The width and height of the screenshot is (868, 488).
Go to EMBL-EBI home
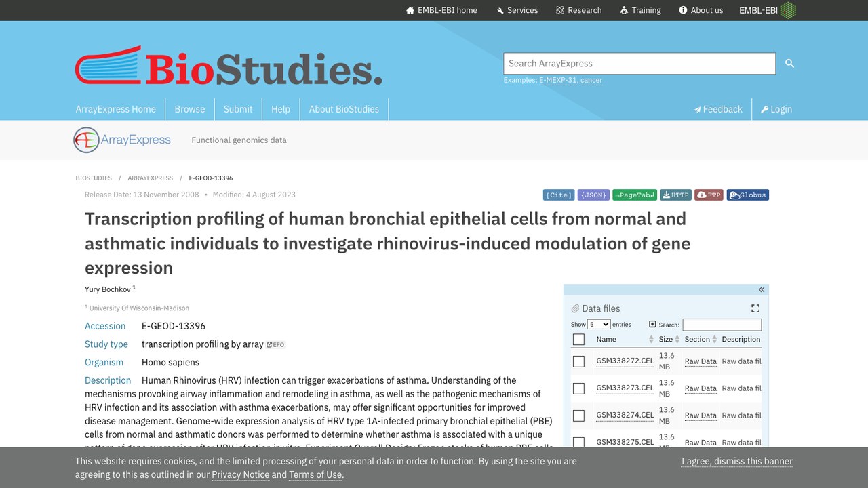(x=442, y=10)
